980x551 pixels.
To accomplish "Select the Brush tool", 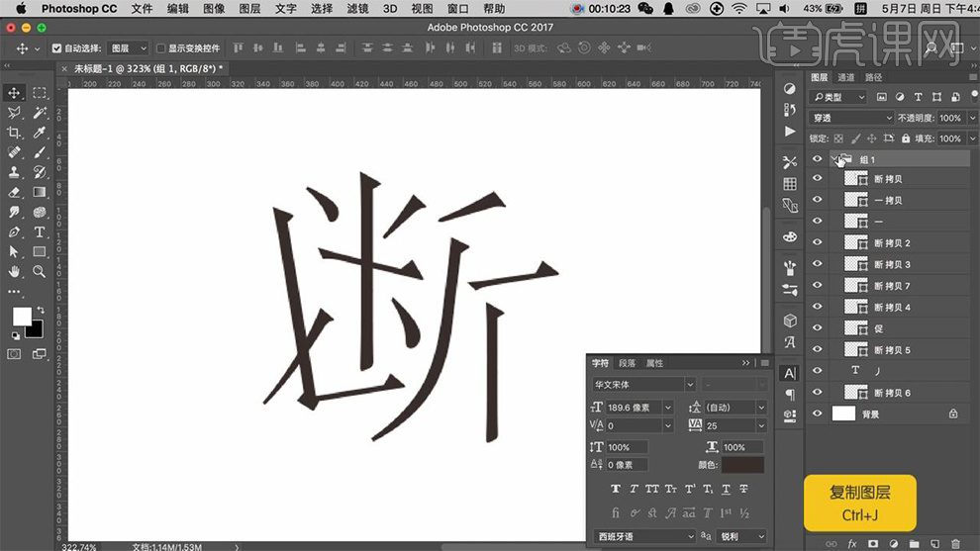I will pos(40,152).
